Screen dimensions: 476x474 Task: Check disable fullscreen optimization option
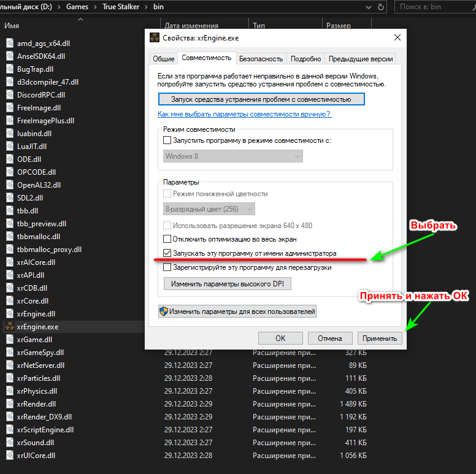tap(167, 239)
